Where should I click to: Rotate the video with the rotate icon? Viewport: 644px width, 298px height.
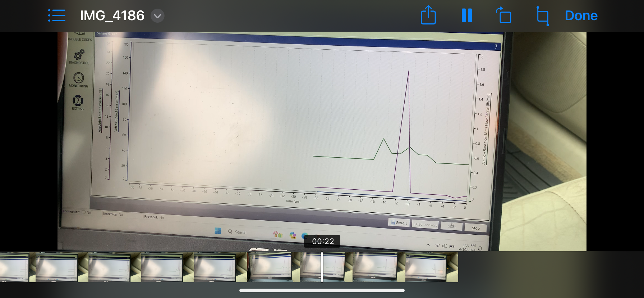pos(503,15)
